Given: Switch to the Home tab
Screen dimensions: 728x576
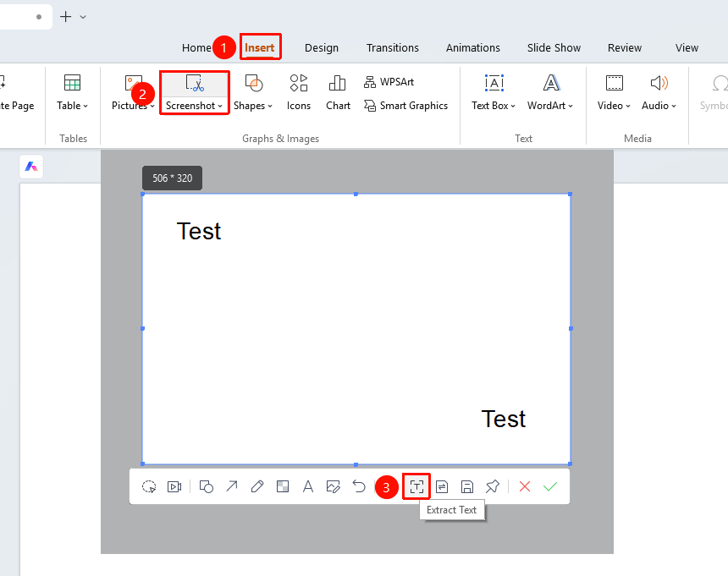Looking at the screenshot, I should tap(196, 47).
